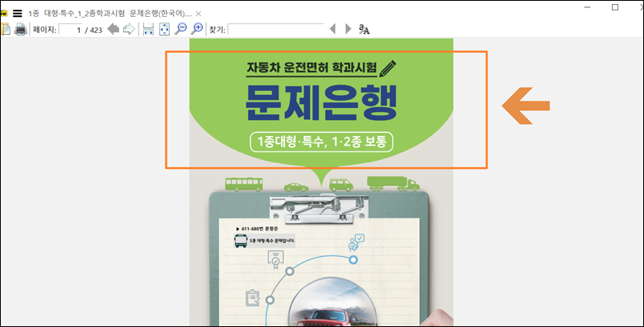This screenshot has height=327, width=644.
Task: Maximize the window
Action: tap(615, 7)
